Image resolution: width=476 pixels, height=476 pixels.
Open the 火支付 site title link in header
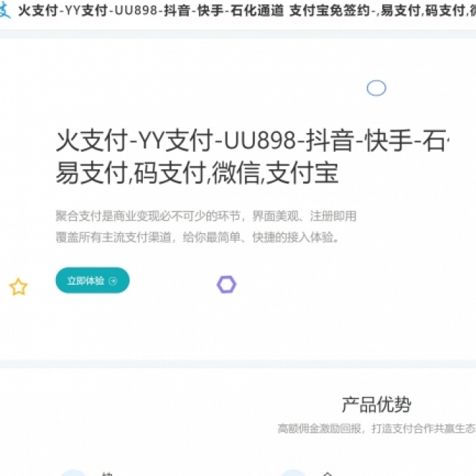coord(247,10)
